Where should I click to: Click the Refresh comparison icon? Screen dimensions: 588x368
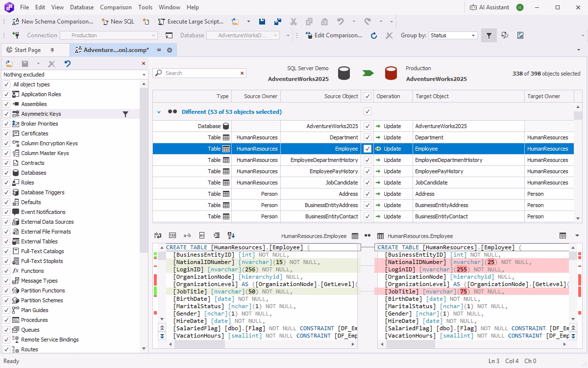374,35
